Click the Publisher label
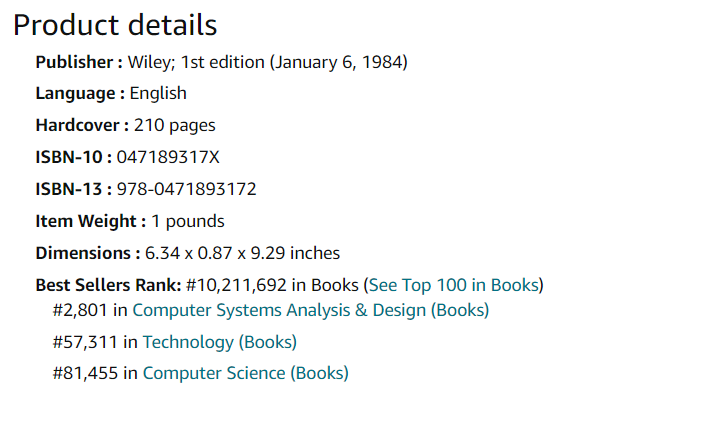 pos(79,62)
